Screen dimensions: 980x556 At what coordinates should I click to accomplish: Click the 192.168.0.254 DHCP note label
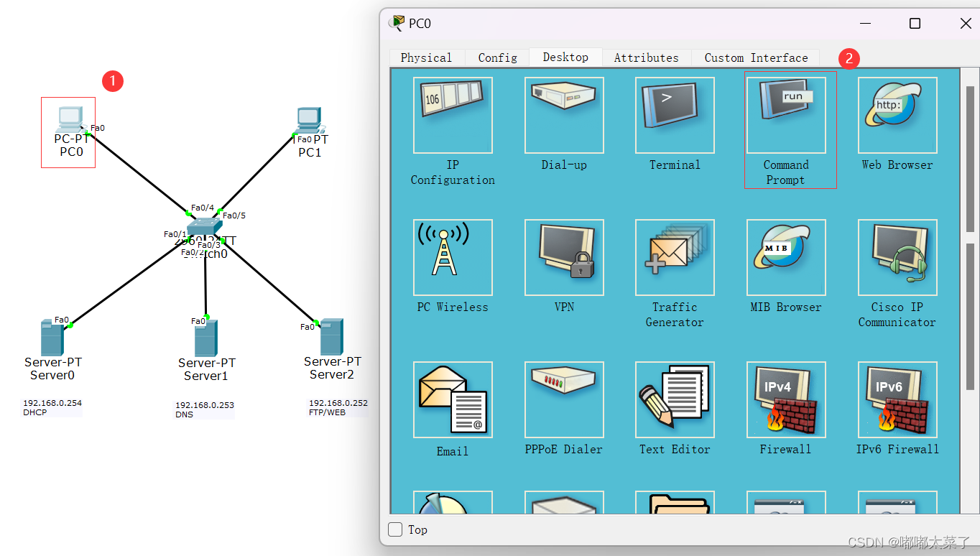(52, 407)
